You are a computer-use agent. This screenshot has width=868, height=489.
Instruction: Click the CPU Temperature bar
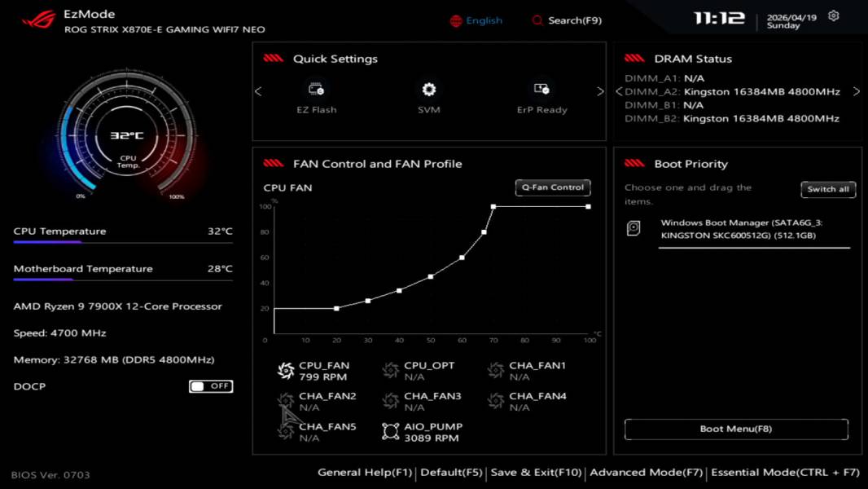[x=123, y=242]
